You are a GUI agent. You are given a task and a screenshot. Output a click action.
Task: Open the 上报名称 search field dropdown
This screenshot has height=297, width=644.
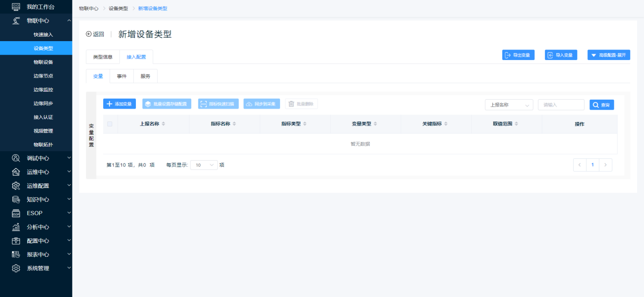(x=509, y=105)
